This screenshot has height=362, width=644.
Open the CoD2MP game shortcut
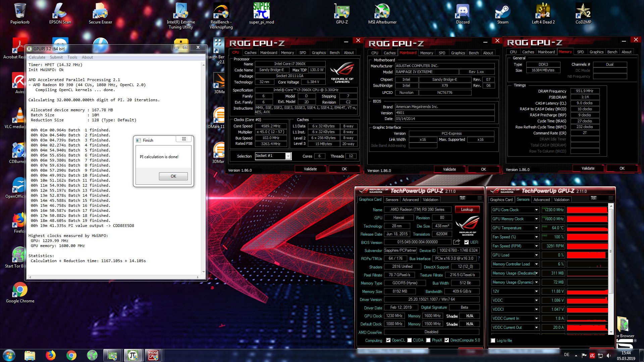583,13
